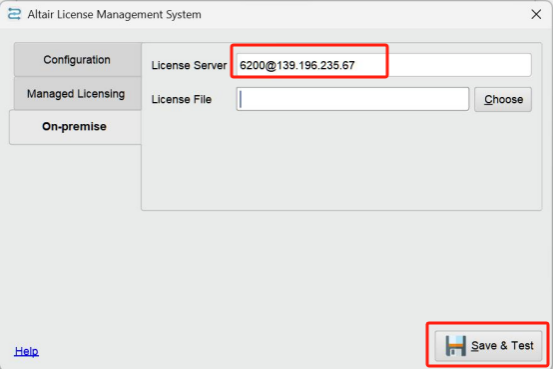
Task: Click the Choose button for License File
Action: pos(503,100)
